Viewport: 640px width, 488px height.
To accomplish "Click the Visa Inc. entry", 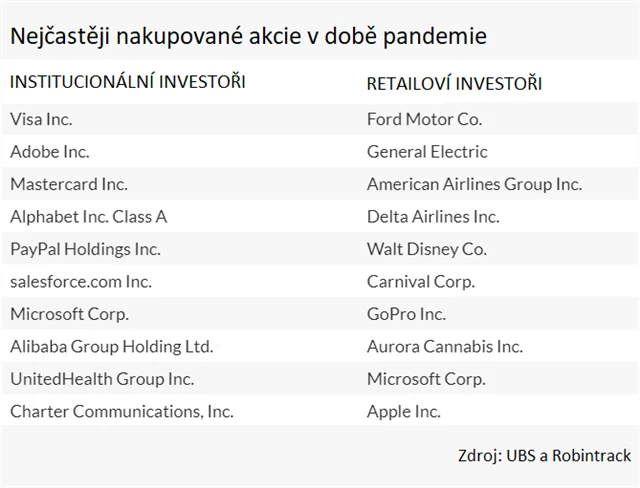I will [x=41, y=119].
